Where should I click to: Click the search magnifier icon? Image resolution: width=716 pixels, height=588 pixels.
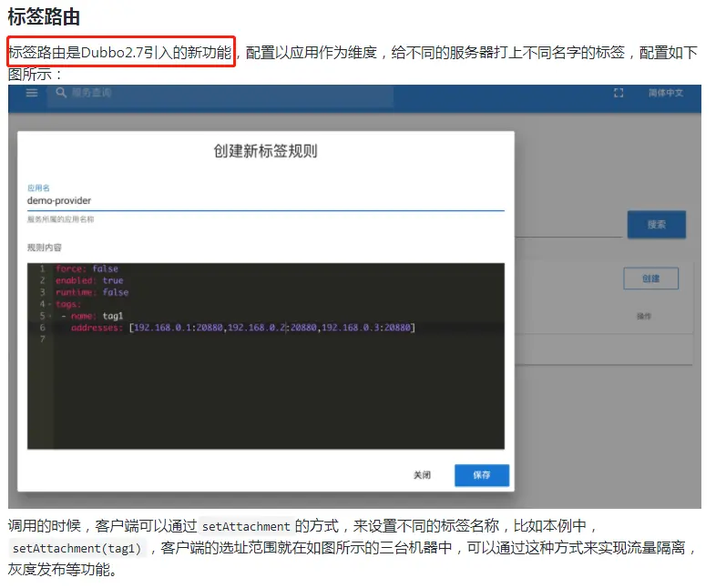pos(61,93)
